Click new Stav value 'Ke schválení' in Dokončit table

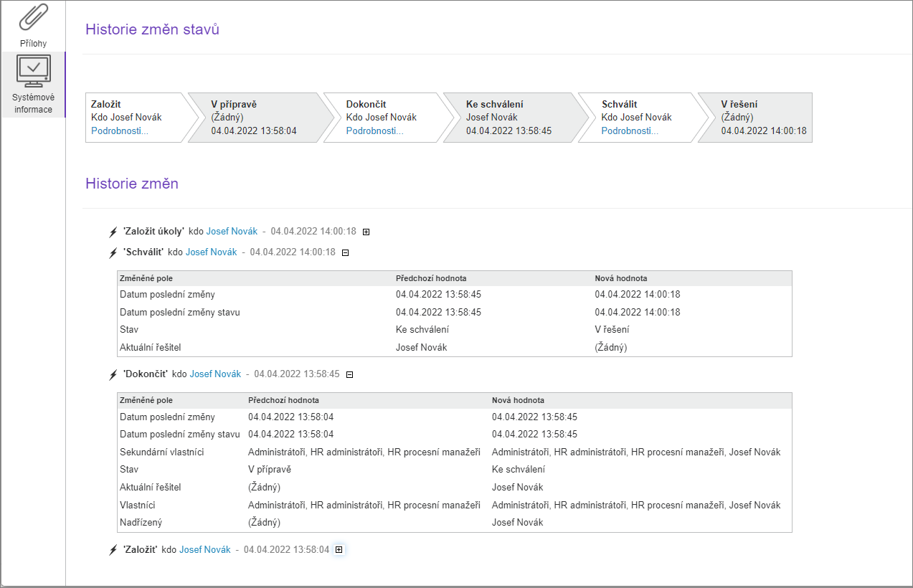pyautogui.click(x=519, y=470)
